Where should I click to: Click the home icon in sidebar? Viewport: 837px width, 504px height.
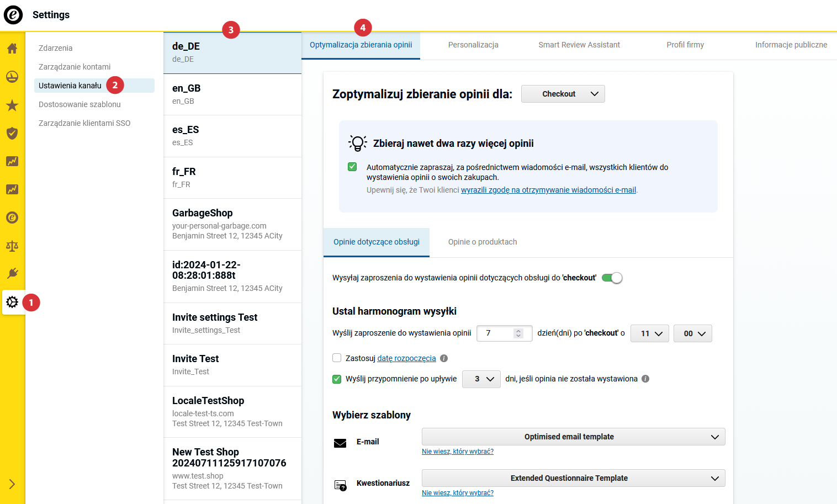coord(12,49)
